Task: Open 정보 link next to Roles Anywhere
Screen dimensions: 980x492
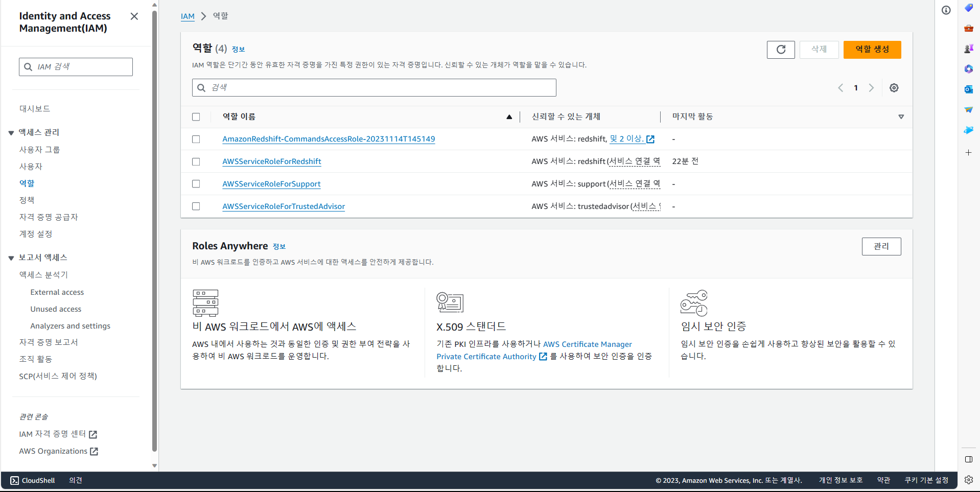Action: pyautogui.click(x=279, y=247)
